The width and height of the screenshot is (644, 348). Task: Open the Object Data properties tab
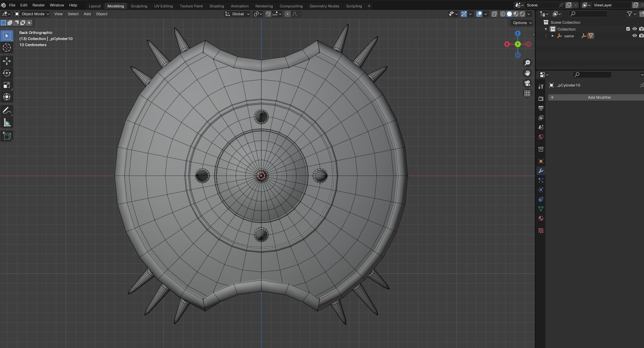541,209
